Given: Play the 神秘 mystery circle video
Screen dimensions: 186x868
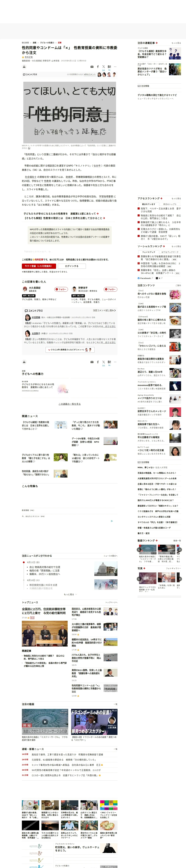Looking at the screenshot, I should coord(45,721).
